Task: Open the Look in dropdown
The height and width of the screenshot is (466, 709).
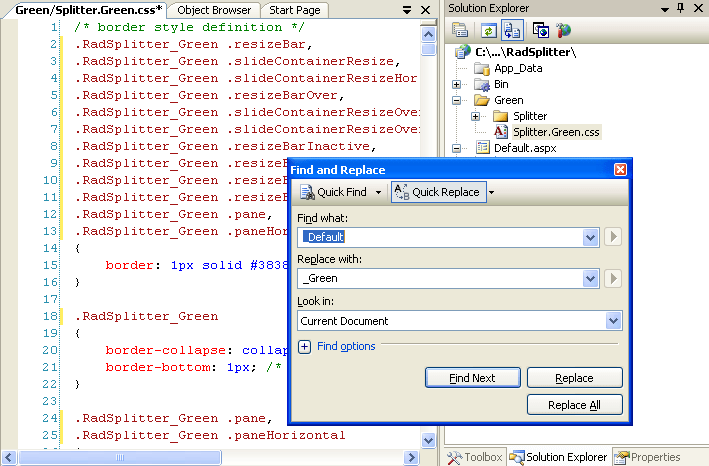Action: pos(613,321)
